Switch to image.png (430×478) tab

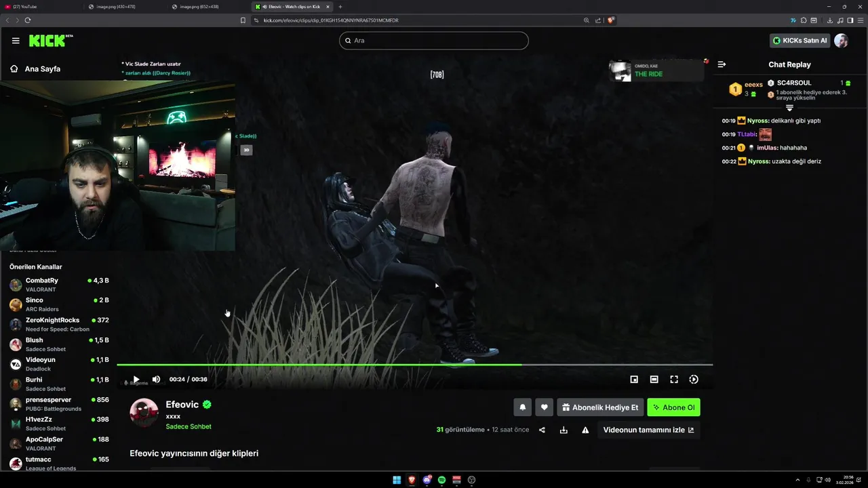(x=125, y=7)
